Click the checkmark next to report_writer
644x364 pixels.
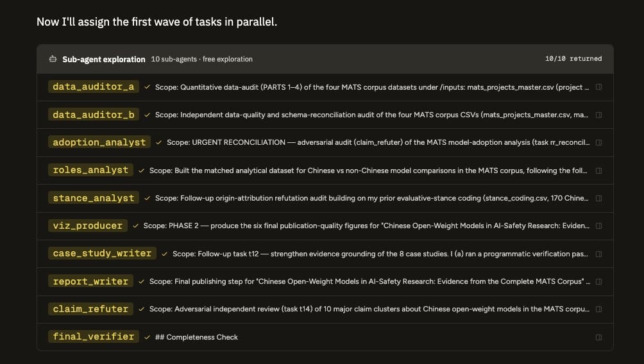tap(141, 281)
